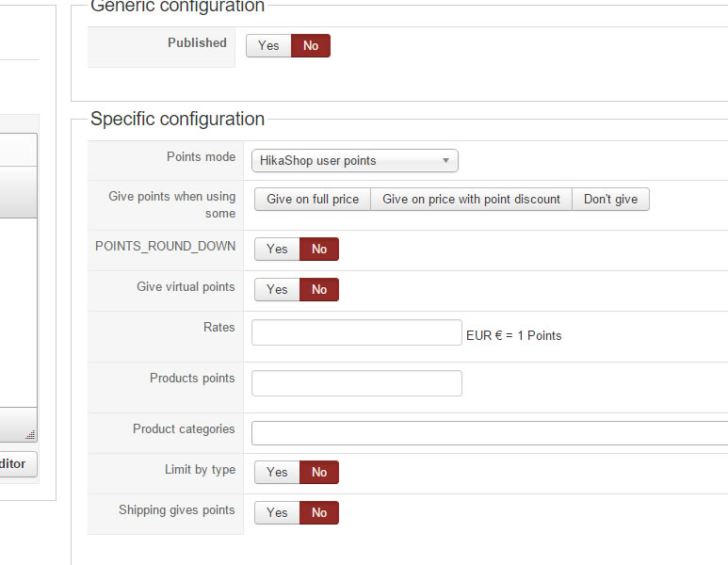The height and width of the screenshot is (565, 728).
Task: Set Shipping gives points to No
Action: (319, 513)
